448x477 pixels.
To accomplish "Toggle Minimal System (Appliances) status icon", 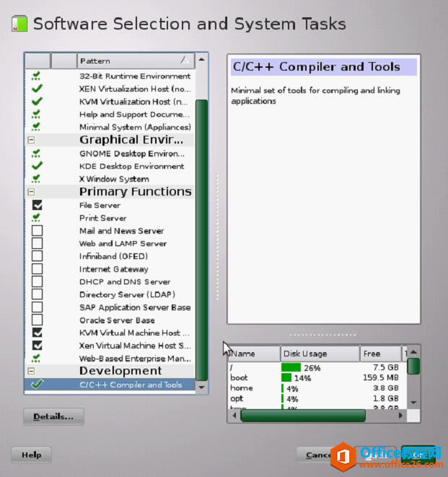I will click(36, 127).
